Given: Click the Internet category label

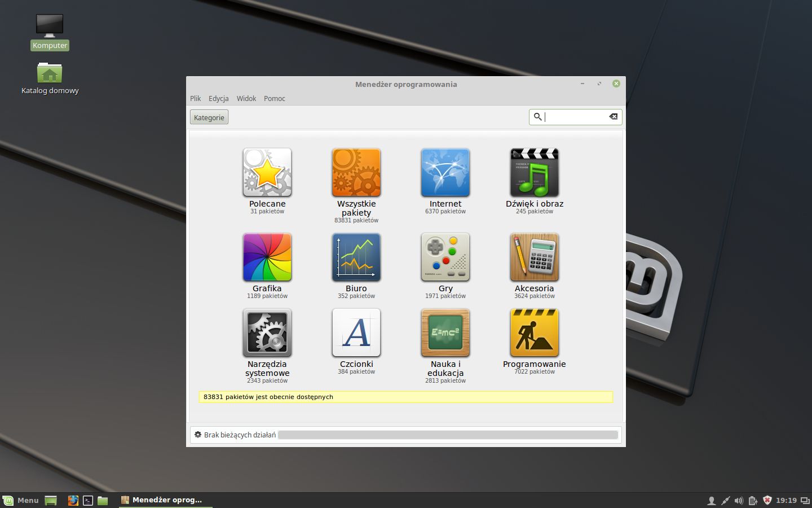Looking at the screenshot, I should [445, 204].
